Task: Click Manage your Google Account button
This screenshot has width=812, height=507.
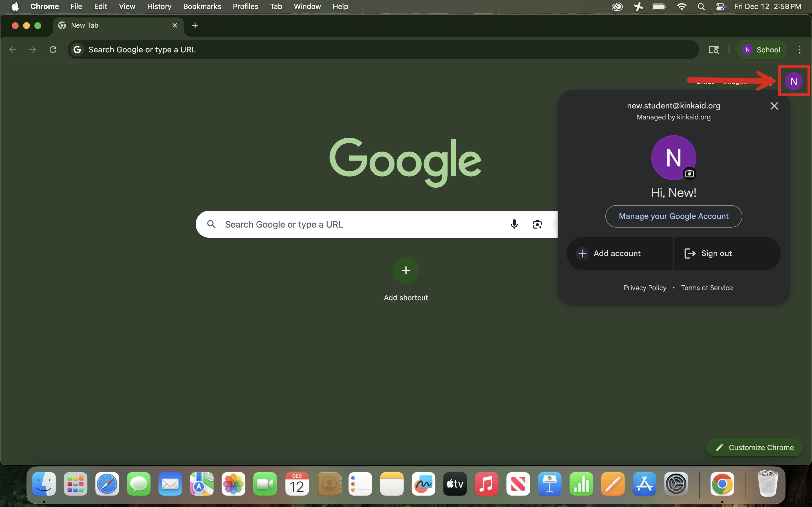Action: [x=673, y=216]
